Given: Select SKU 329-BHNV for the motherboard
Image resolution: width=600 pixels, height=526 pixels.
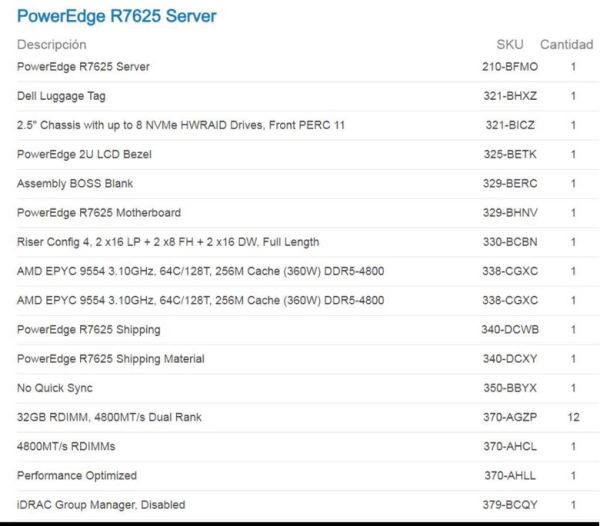Looking at the screenshot, I should (510, 213).
